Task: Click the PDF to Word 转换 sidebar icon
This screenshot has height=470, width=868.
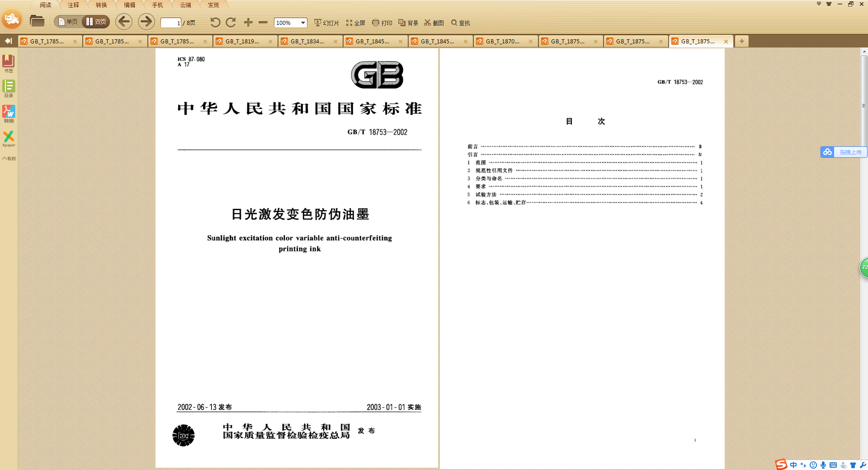Action: 9,113
